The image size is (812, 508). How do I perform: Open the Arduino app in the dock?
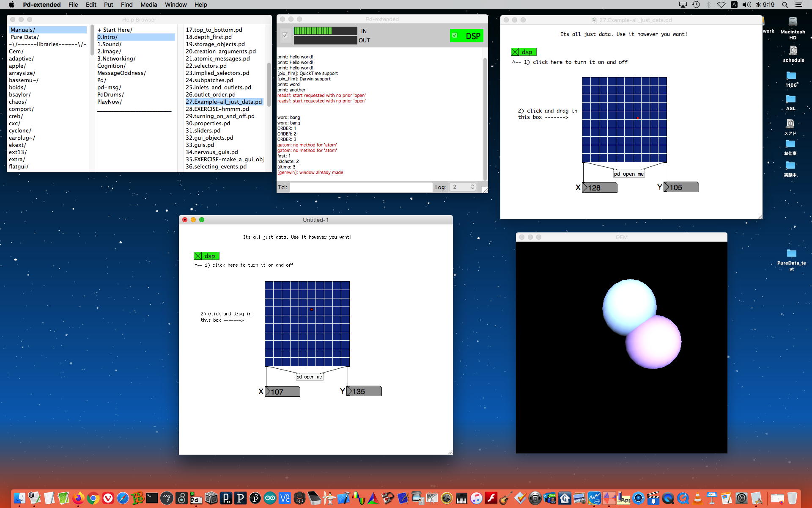[270, 498]
